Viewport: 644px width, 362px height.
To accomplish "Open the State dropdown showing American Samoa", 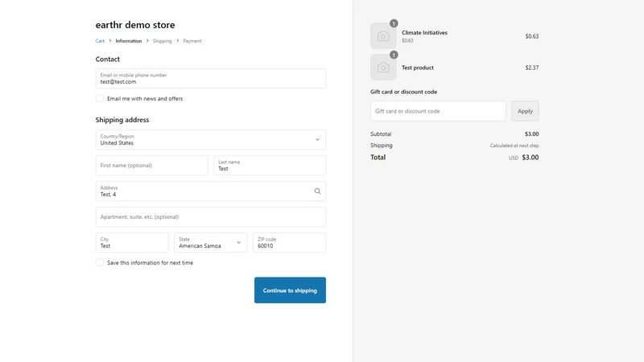I will tap(210, 243).
